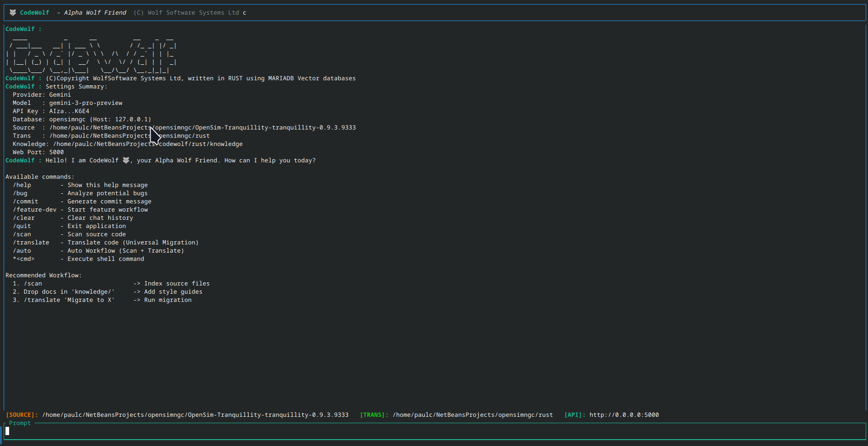Screen dimensions: 868x446
Task: Click the *<cmd> shell command entry
Action: click(x=24, y=259)
